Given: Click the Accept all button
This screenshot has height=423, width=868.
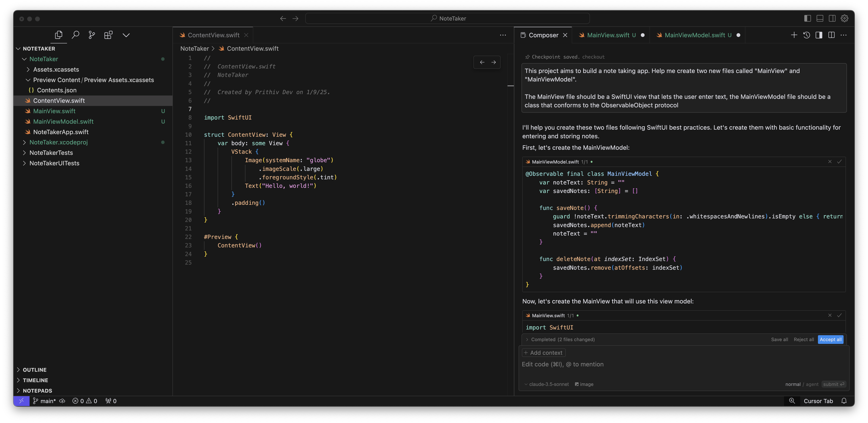Looking at the screenshot, I should [830, 339].
